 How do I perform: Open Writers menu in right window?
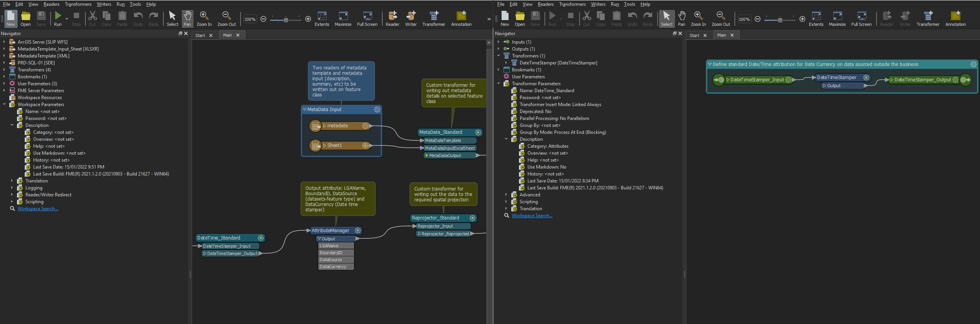(598, 4)
